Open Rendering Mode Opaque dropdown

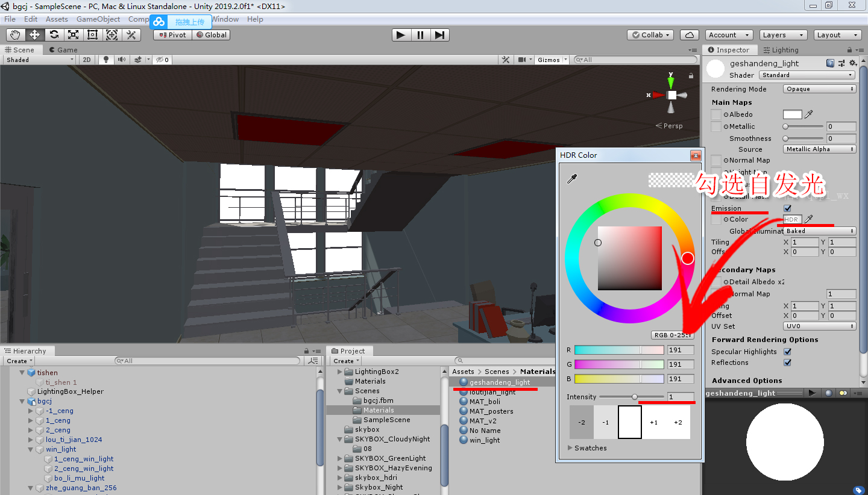tap(820, 89)
